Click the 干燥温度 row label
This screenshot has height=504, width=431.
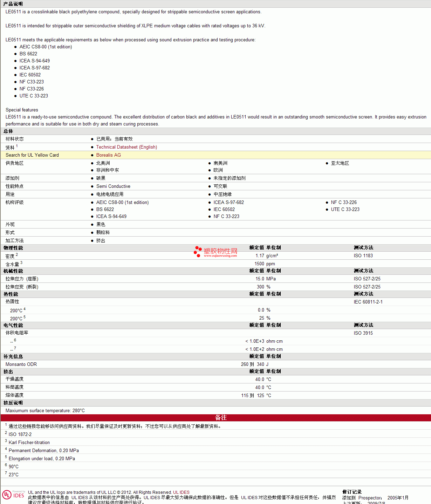pos(15,379)
